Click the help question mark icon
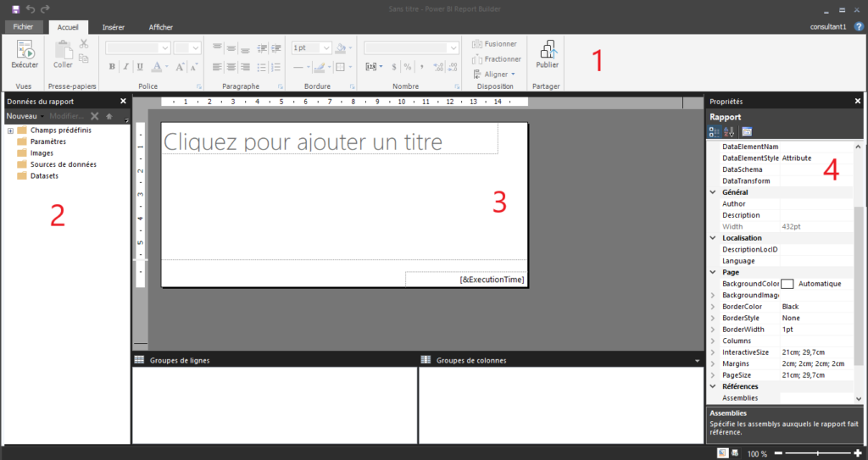Image resolution: width=868 pixels, height=460 pixels. (x=859, y=27)
